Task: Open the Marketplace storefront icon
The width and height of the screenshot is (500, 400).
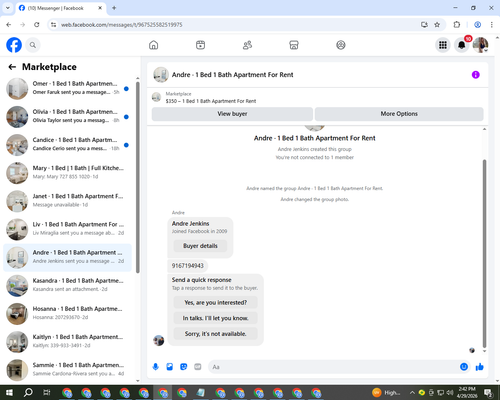Action: coord(294,45)
